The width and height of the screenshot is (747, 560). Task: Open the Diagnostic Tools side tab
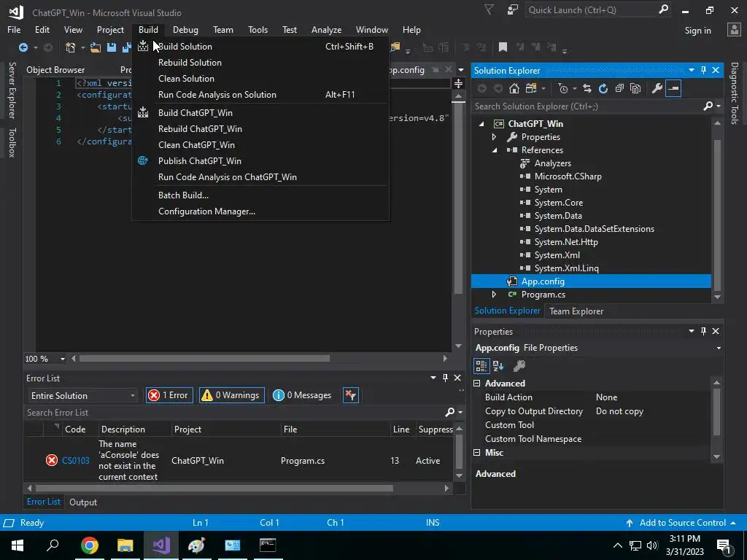[x=735, y=93]
